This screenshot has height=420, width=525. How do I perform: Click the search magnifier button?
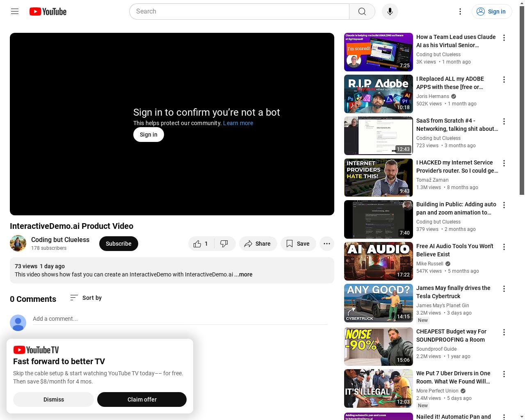pyautogui.click(x=362, y=11)
